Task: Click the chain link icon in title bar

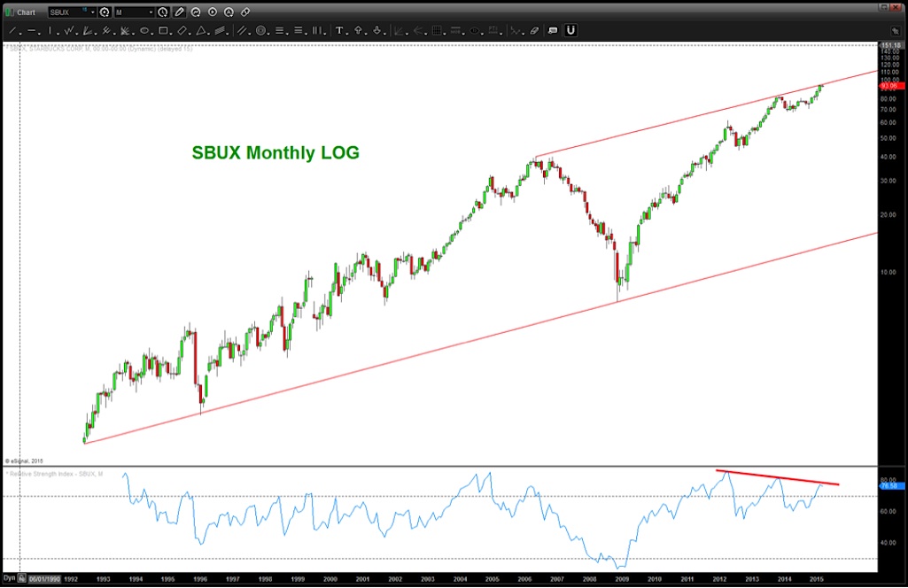Action: tap(245, 12)
